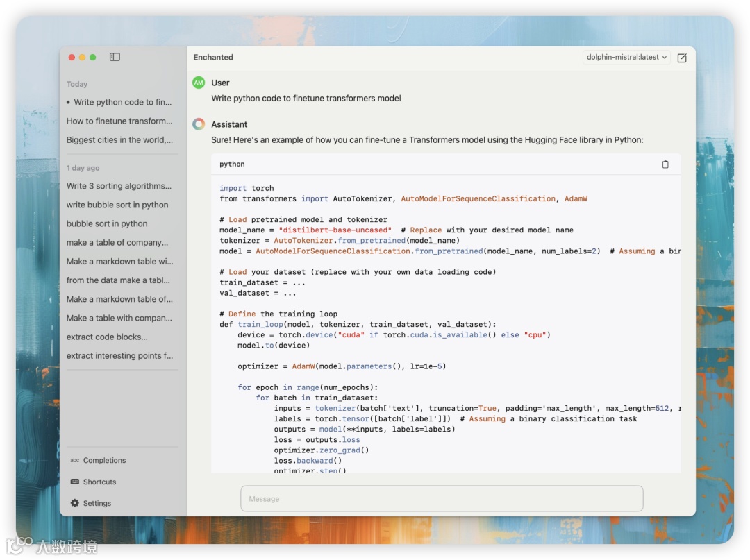The height and width of the screenshot is (560, 750).
Task: Click the code line 'loss = outputs.loss'
Action: tap(317, 439)
